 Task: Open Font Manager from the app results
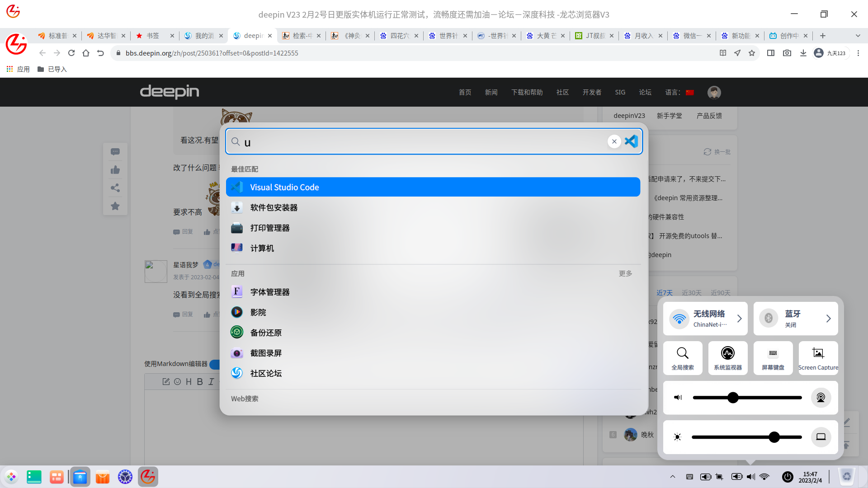pyautogui.click(x=270, y=292)
